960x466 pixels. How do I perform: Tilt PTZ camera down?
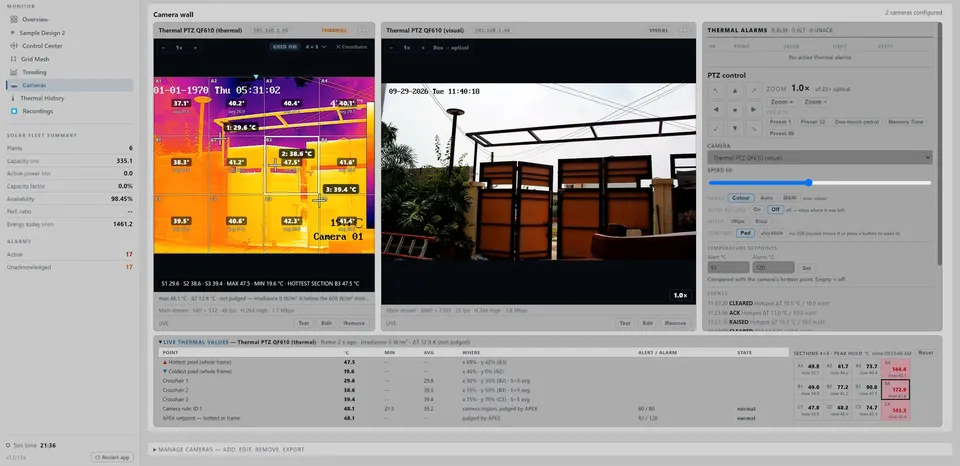pyautogui.click(x=735, y=129)
